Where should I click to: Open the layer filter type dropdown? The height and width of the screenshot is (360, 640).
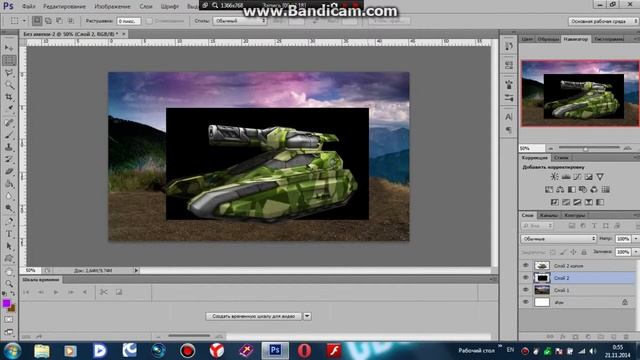pyautogui.click(x=537, y=225)
